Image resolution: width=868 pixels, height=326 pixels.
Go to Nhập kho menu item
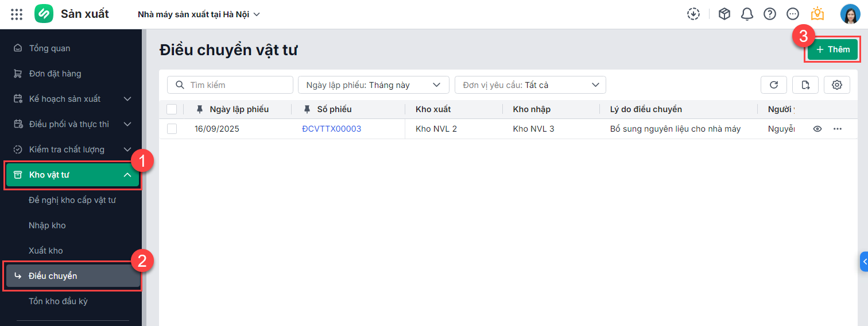point(47,225)
